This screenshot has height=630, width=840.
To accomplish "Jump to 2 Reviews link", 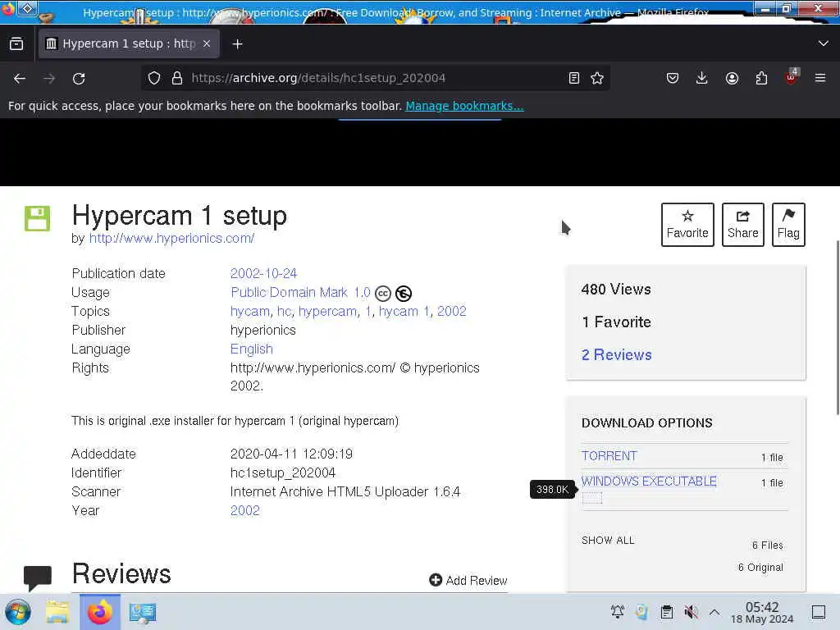I will click(x=617, y=354).
